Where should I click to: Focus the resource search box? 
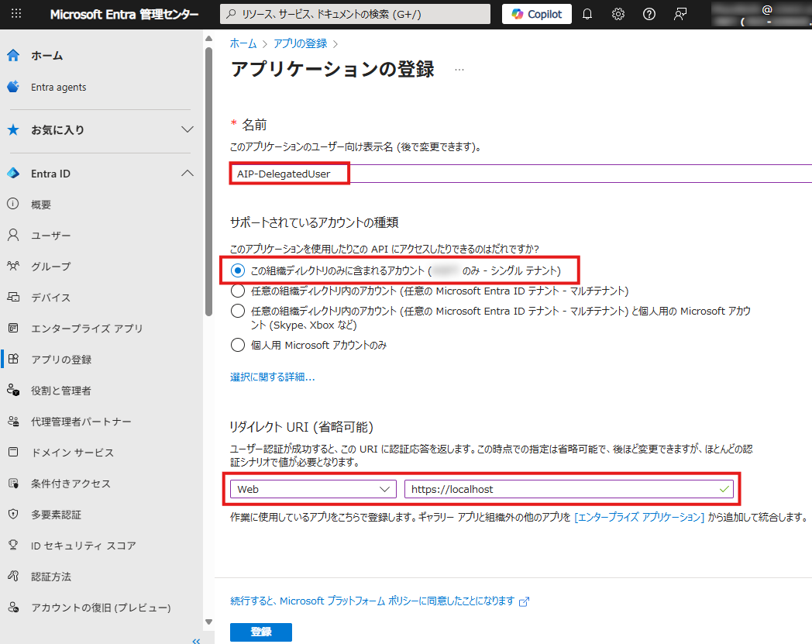[355, 14]
